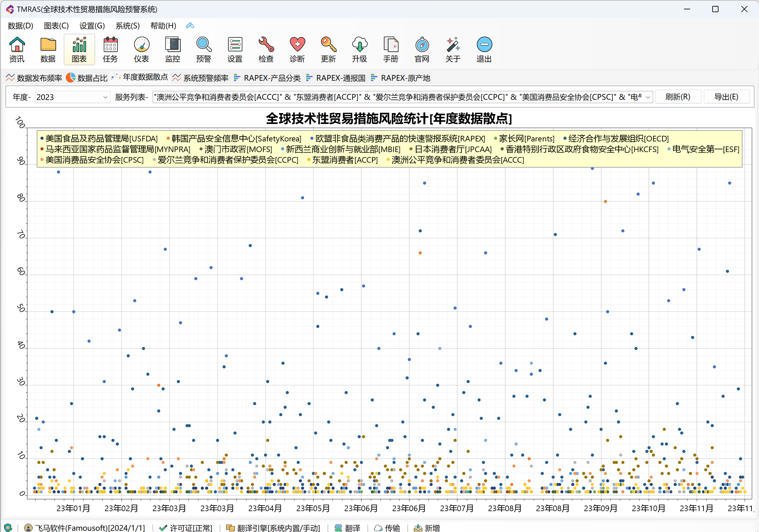Screen dimensions: 759x532
Task: Click the TMRAS app logo in title bar
Action: click(10, 9)
